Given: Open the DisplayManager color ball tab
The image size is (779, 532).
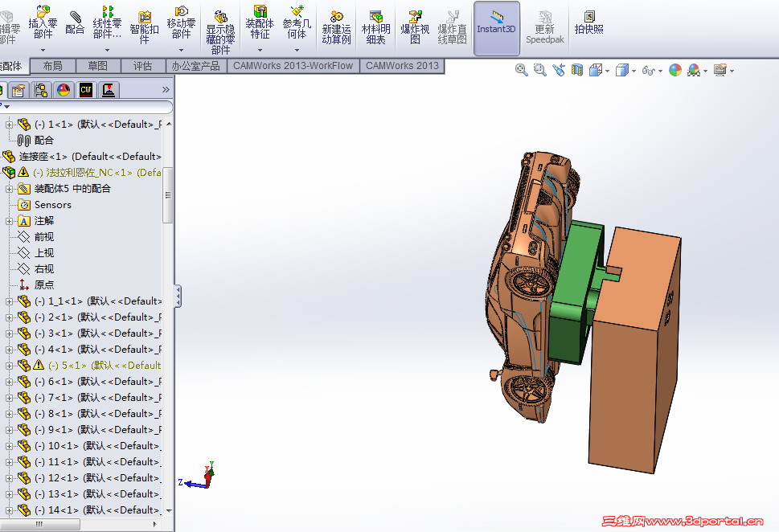Looking at the screenshot, I should (x=64, y=90).
